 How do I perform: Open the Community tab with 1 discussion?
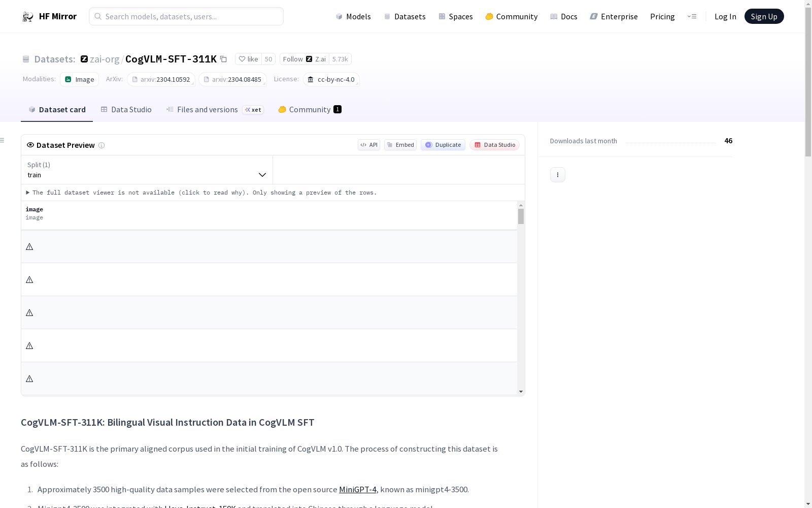(x=310, y=110)
